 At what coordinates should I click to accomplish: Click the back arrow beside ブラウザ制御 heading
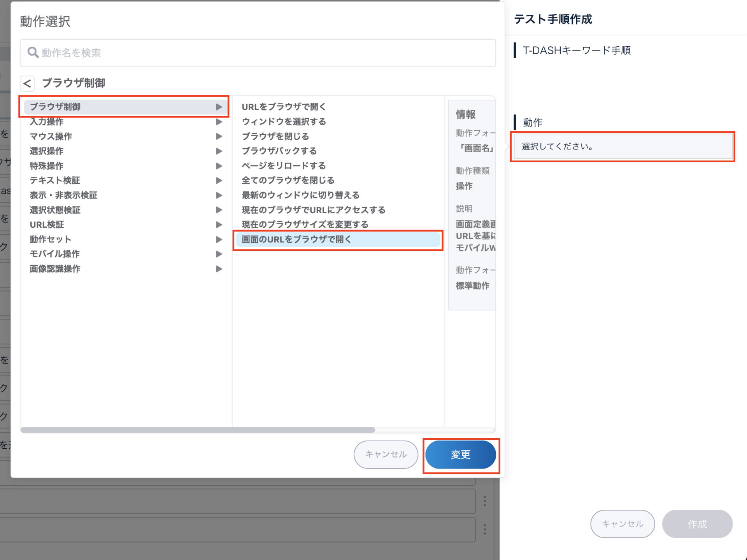tap(27, 83)
